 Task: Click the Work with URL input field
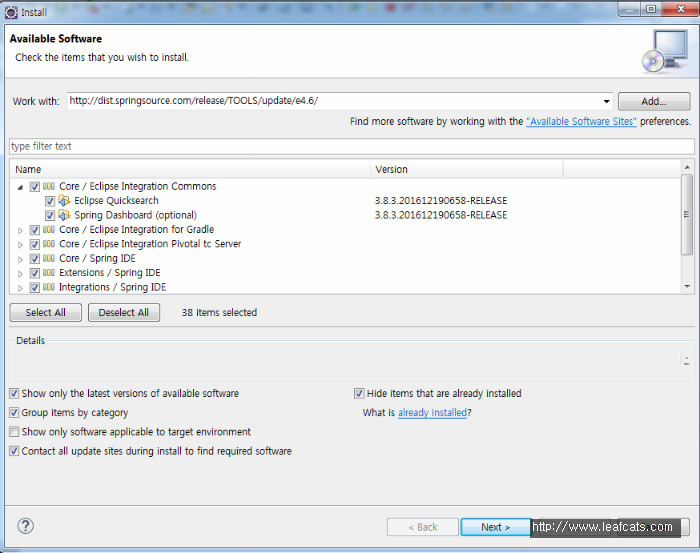click(x=334, y=101)
